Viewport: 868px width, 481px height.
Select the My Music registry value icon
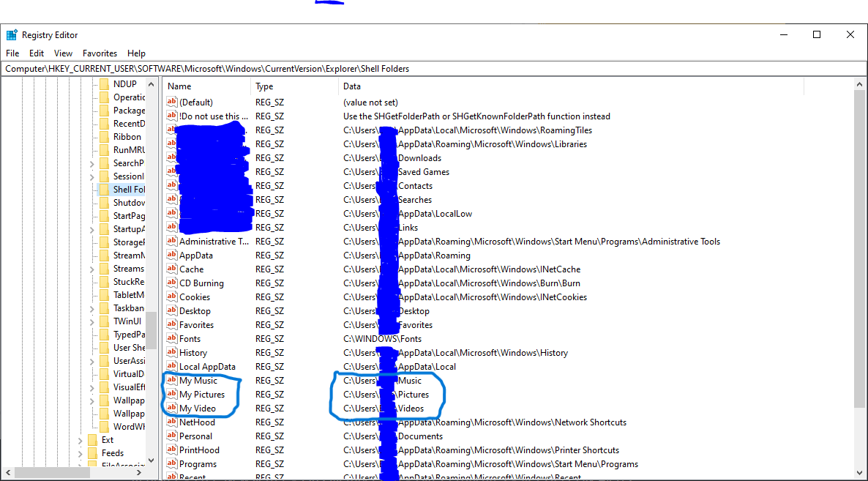click(x=172, y=381)
